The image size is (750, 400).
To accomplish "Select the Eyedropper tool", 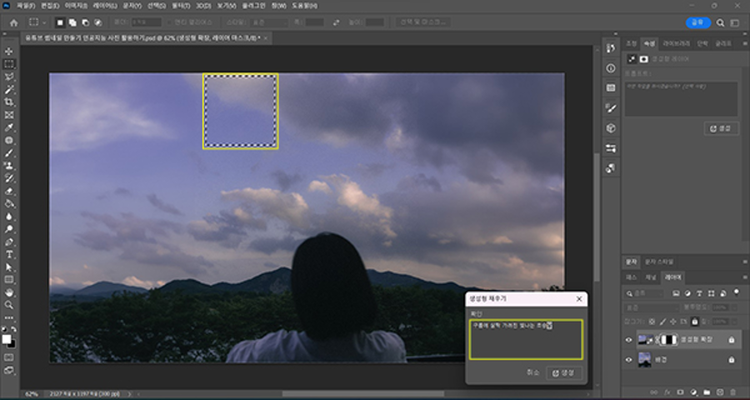I will 9,128.
